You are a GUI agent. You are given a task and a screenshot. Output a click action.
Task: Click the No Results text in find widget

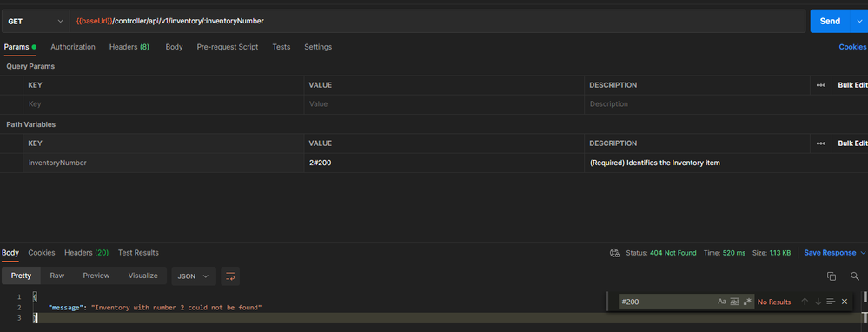pyautogui.click(x=774, y=302)
